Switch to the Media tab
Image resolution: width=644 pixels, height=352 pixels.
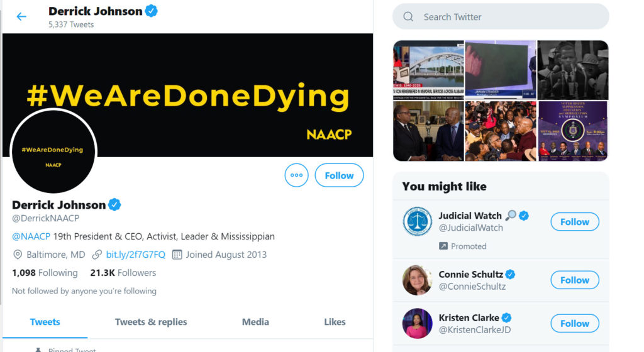click(x=255, y=322)
